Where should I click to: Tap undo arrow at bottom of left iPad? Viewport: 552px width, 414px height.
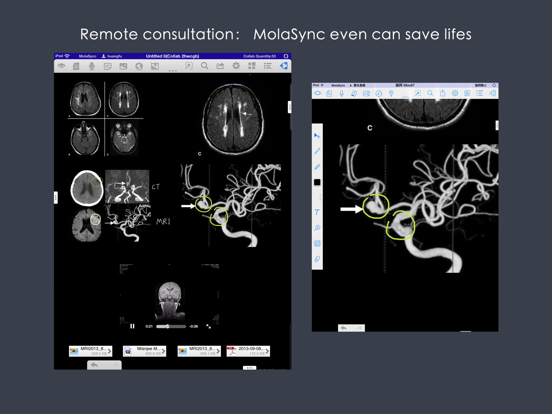(x=95, y=365)
